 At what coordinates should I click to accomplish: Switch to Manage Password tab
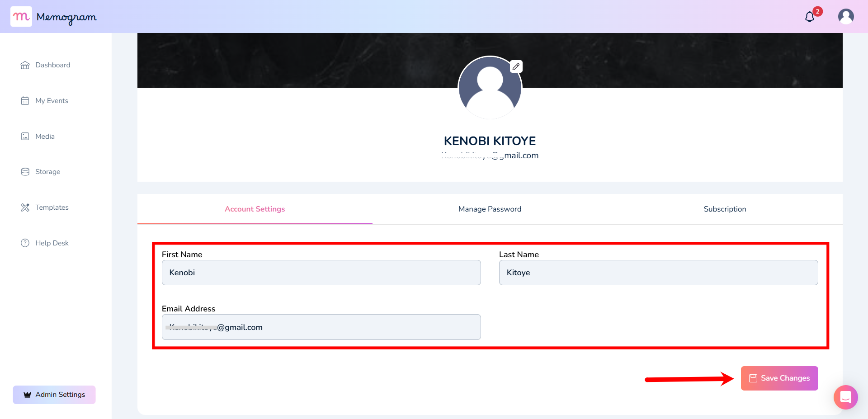point(490,209)
